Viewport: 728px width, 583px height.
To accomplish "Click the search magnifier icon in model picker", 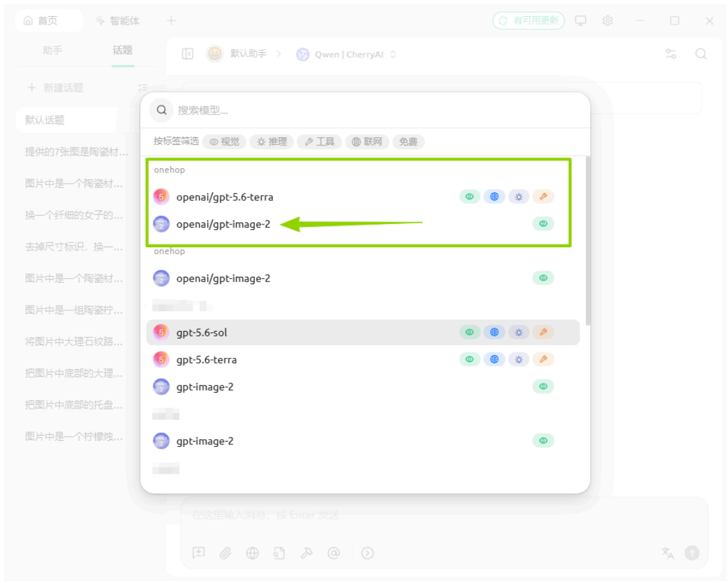I will click(162, 110).
